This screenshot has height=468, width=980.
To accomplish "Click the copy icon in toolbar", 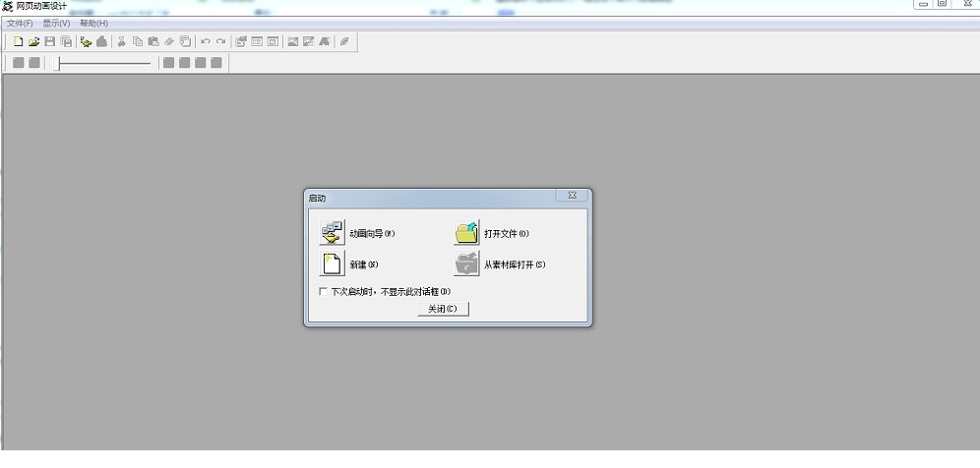I will 138,42.
